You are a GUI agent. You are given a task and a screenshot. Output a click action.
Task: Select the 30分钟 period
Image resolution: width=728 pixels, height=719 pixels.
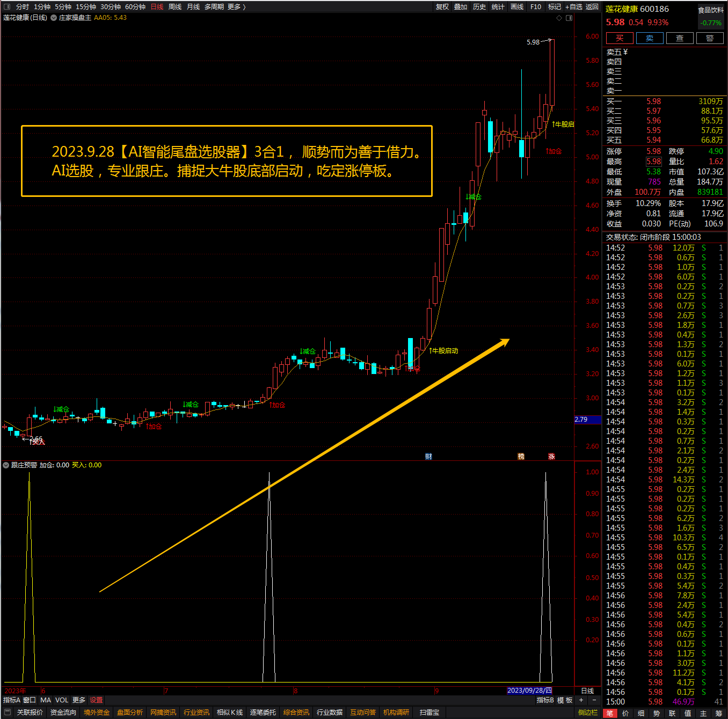click(x=111, y=7)
